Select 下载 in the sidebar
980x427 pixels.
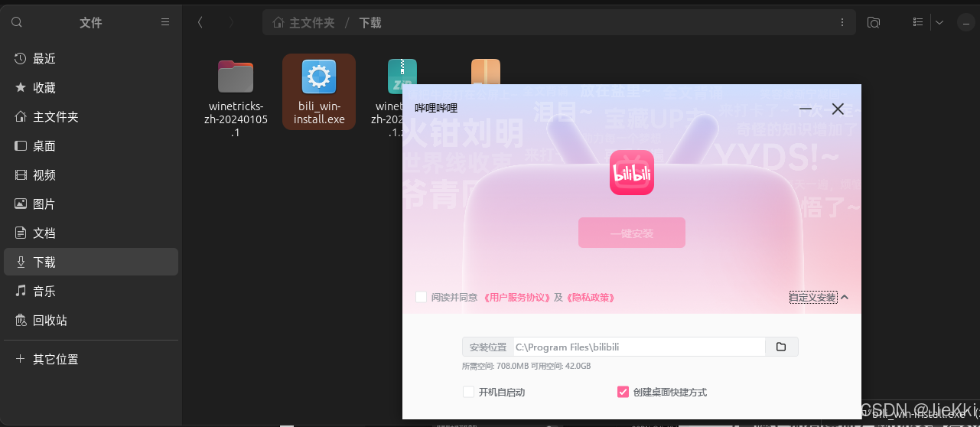tap(91, 262)
